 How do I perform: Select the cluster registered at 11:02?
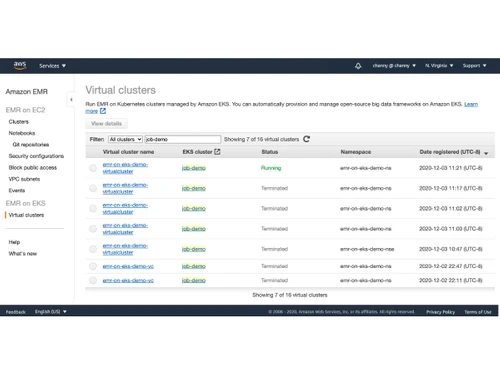click(93, 209)
